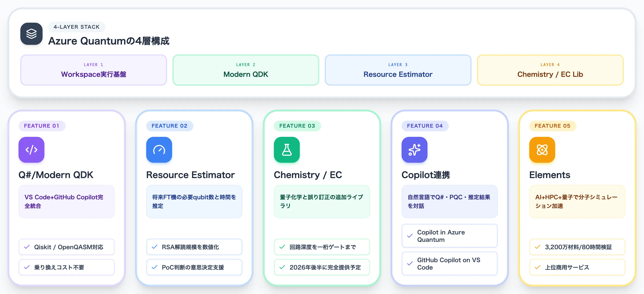This screenshot has width=644, height=294.
Task: Click the FEATURE 03 badge
Action: [297, 126]
